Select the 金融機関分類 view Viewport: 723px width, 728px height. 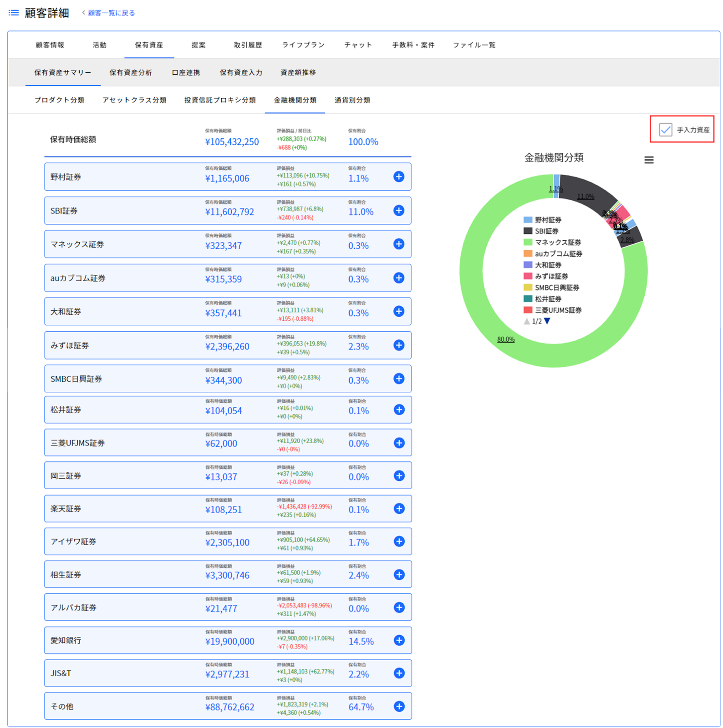(x=295, y=100)
